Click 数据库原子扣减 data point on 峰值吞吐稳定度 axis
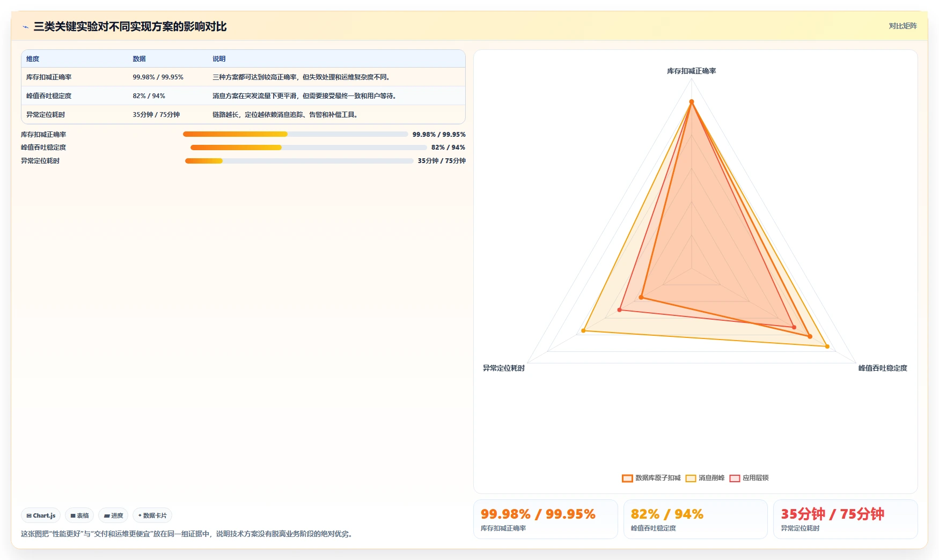The height and width of the screenshot is (560, 939). point(810,336)
